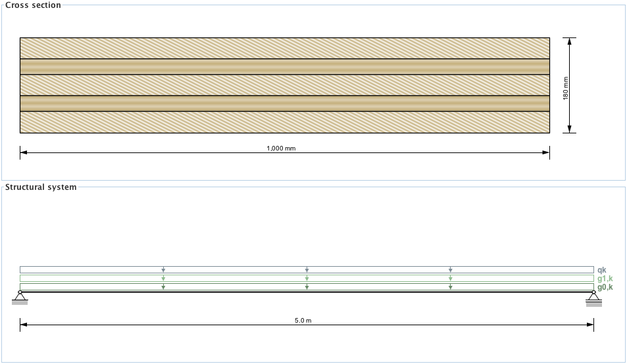Image resolution: width=627 pixels, height=364 pixels.
Task: Click the middle arrow of the g0,k load
Action: pyautogui.click(x=307, y=286)
